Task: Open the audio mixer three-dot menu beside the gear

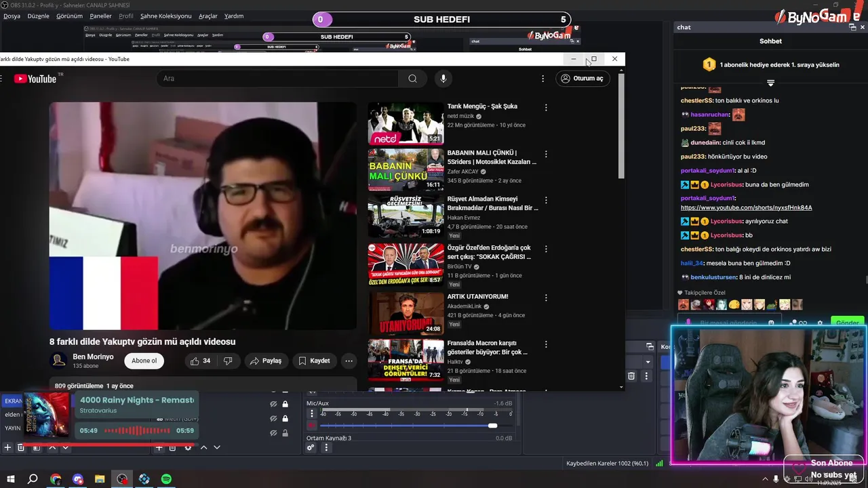Action: 326,447
